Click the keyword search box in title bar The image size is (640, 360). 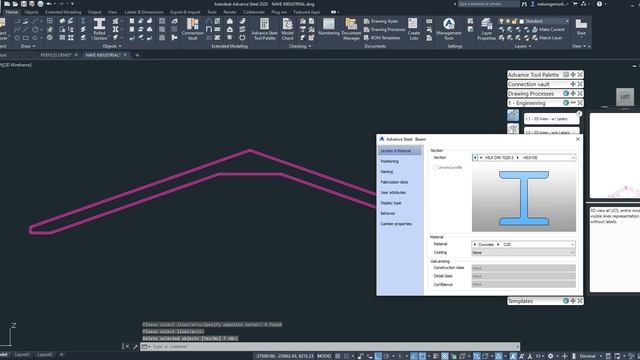pos(489,4)
